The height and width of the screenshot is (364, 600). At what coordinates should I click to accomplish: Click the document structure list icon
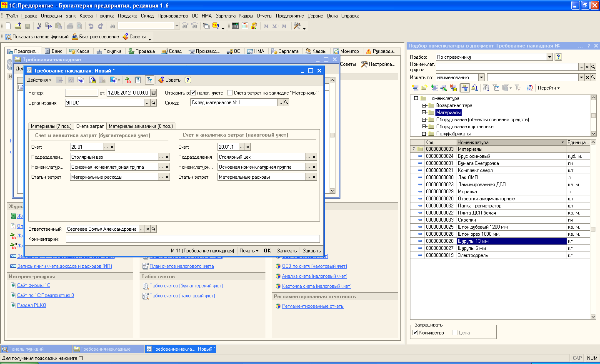pos(138,80)
